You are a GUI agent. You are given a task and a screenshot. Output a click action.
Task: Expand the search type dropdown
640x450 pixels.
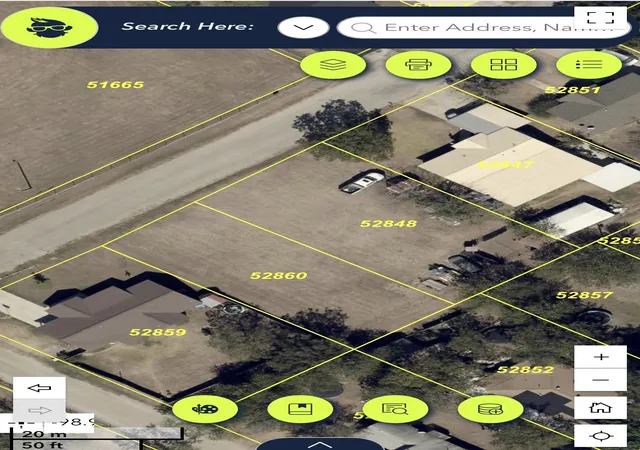[303, 28]
